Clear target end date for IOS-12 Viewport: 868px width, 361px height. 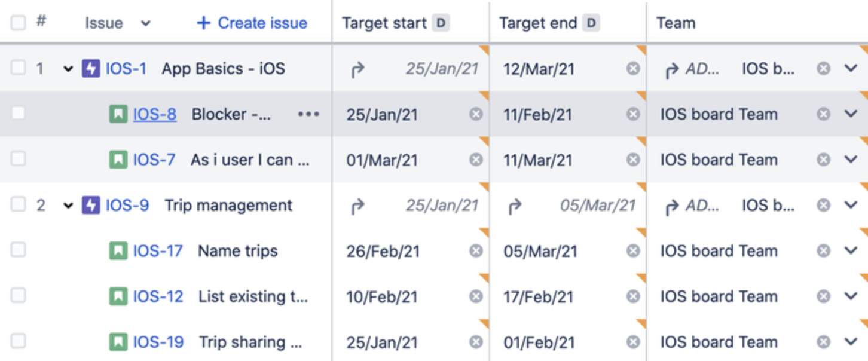pos(633,296)
